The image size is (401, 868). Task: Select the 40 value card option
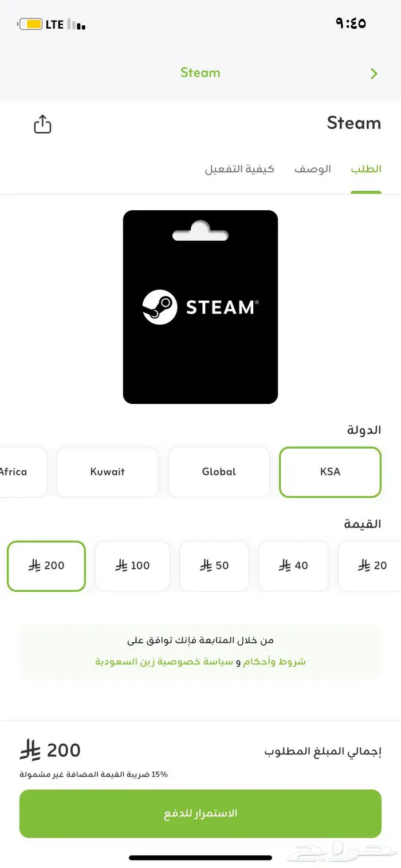[293, 566]
